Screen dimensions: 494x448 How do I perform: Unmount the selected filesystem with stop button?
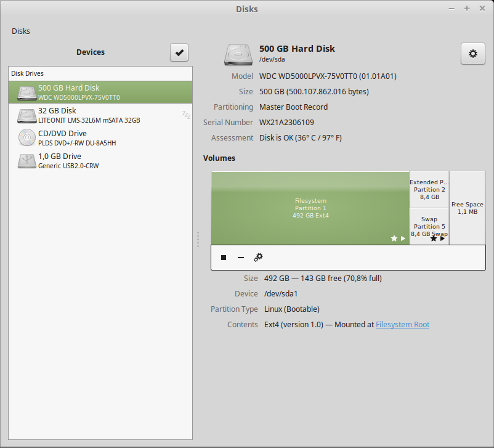pos(224,258)
